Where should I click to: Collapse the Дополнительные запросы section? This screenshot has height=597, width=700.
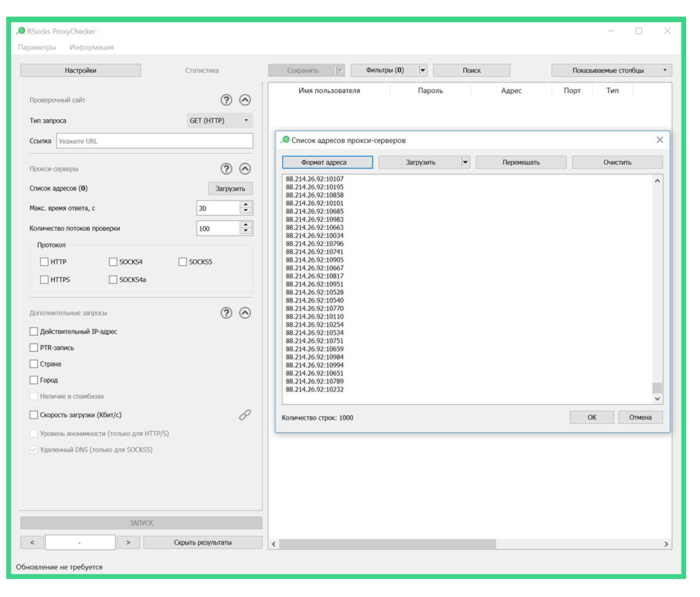[x=244, y=313]
